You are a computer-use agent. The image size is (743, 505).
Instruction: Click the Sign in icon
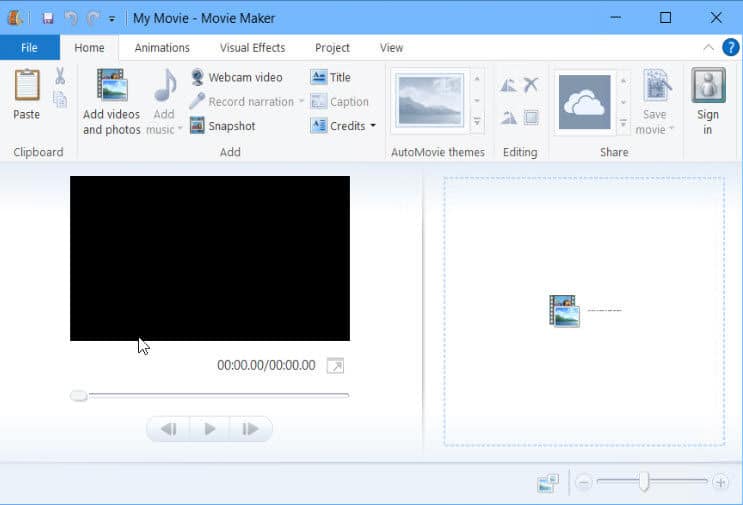tap(708, 85)
